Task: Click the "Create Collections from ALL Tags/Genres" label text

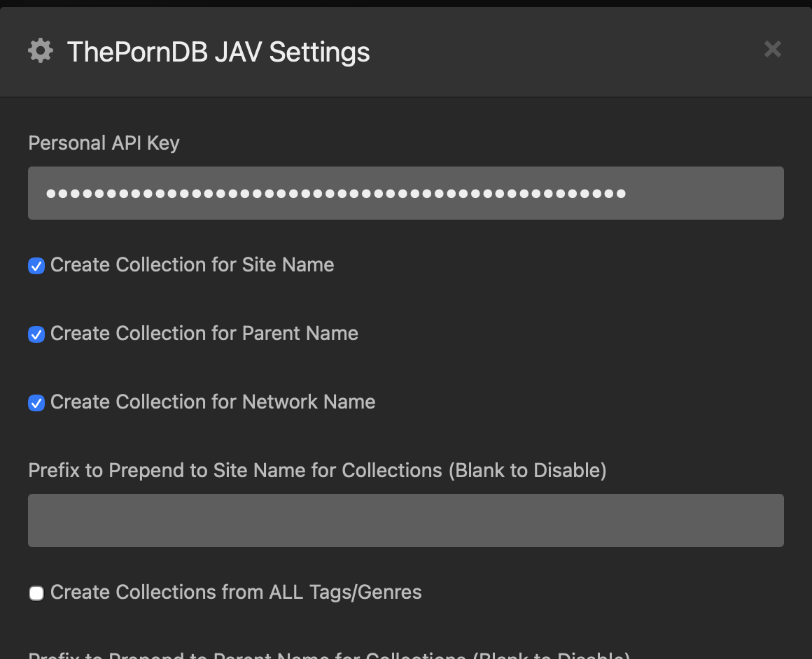Action: point(236,593)
